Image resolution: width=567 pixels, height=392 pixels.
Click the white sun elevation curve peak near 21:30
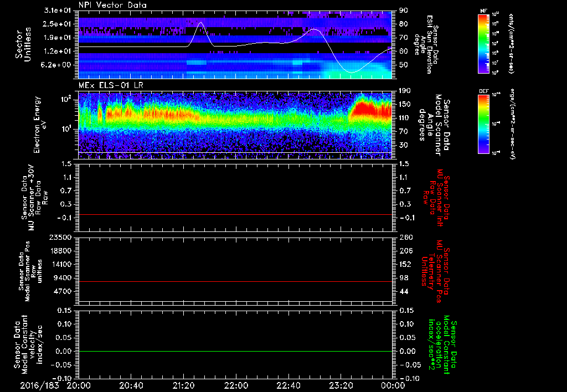[200, 23]
